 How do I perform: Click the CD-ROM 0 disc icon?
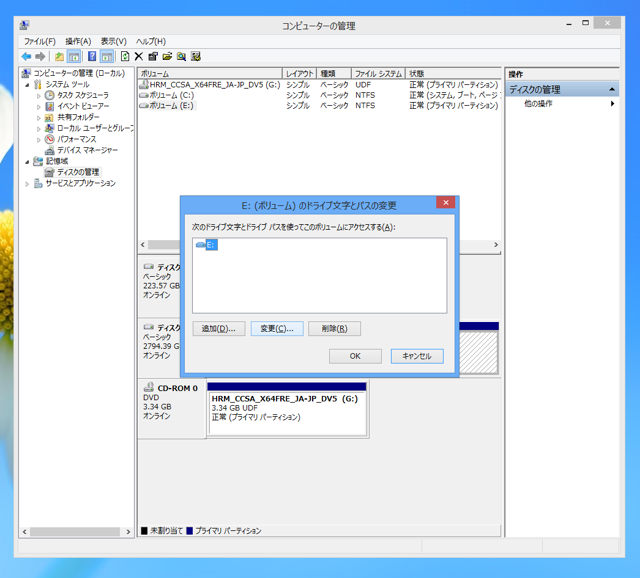149,387
